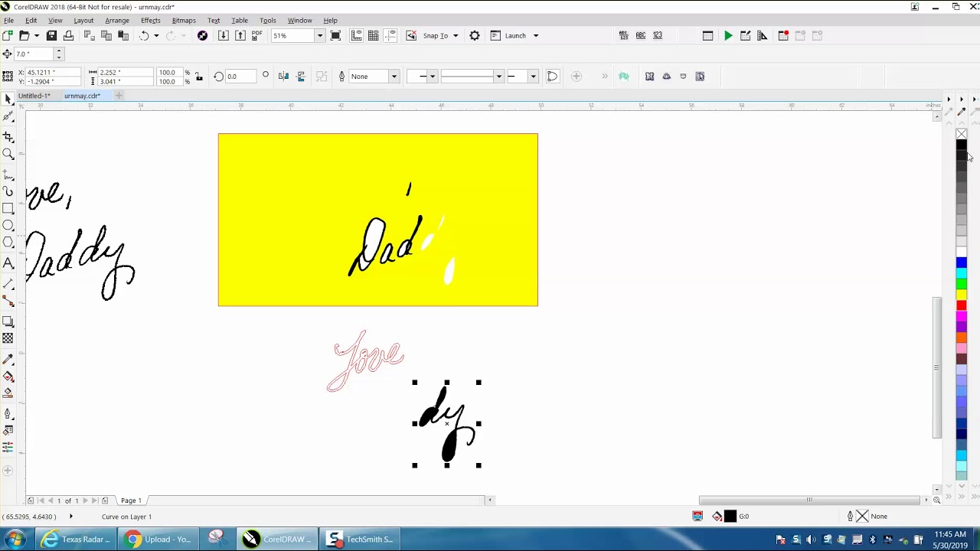The image size is (980, 551).
Task: Click the Close curve icon
Action: pyautogui.click(x=552, y=76)
